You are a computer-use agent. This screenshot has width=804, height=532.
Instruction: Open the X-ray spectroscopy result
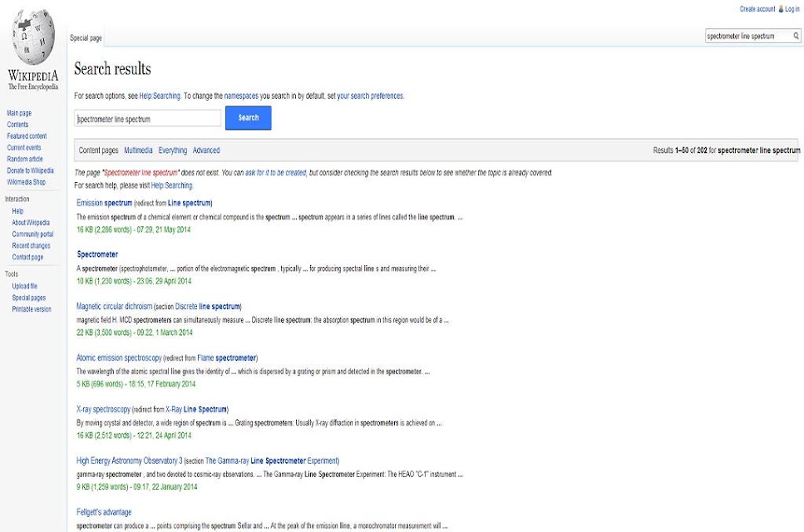pos(103,409)
